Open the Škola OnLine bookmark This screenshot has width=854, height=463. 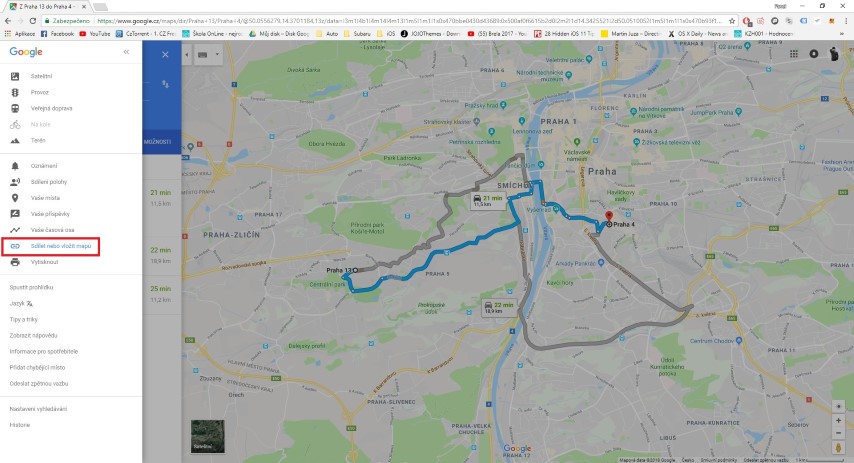[212, 34]
